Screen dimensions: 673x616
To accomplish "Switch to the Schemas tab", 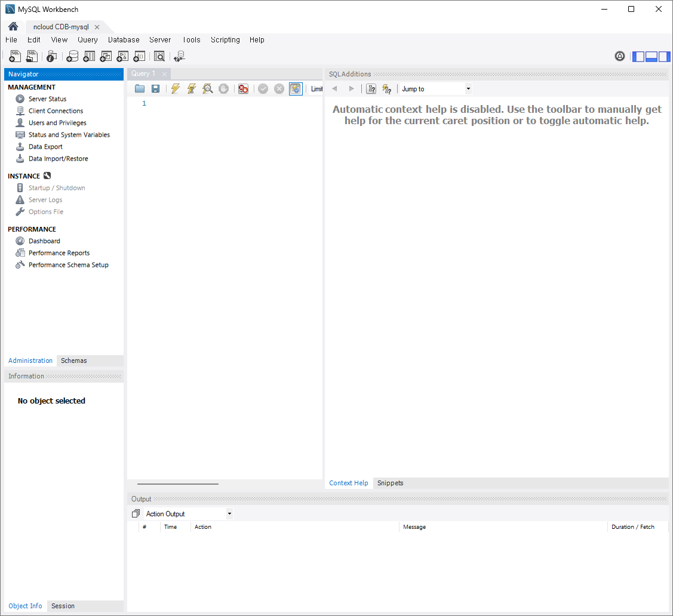I will click(74, 361).
